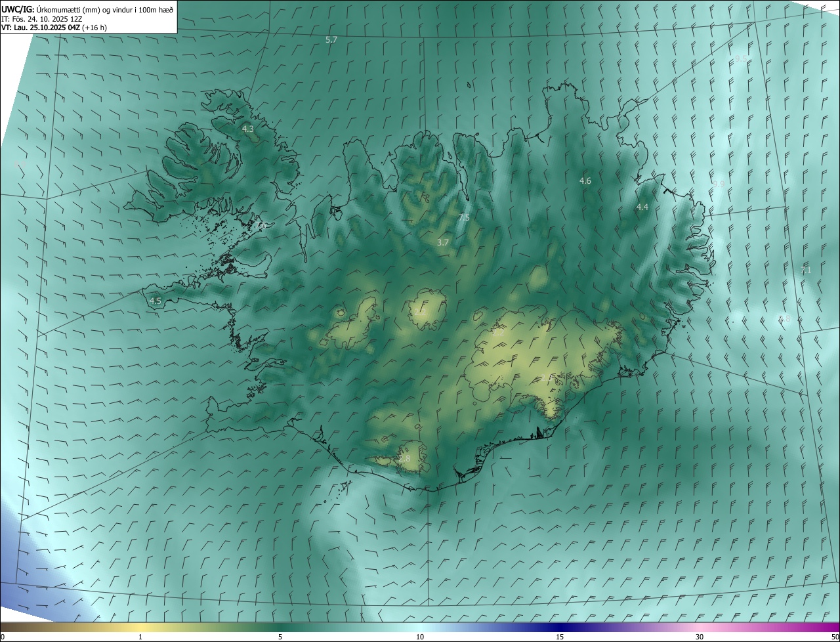Click the 3.7 value label on the map

pyautogui.click(x=443, y=242)
